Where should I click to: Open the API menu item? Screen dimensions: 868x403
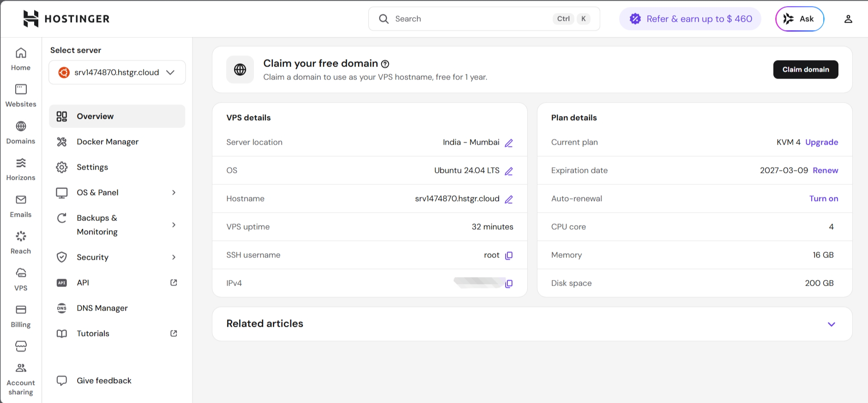click(117, 282)
